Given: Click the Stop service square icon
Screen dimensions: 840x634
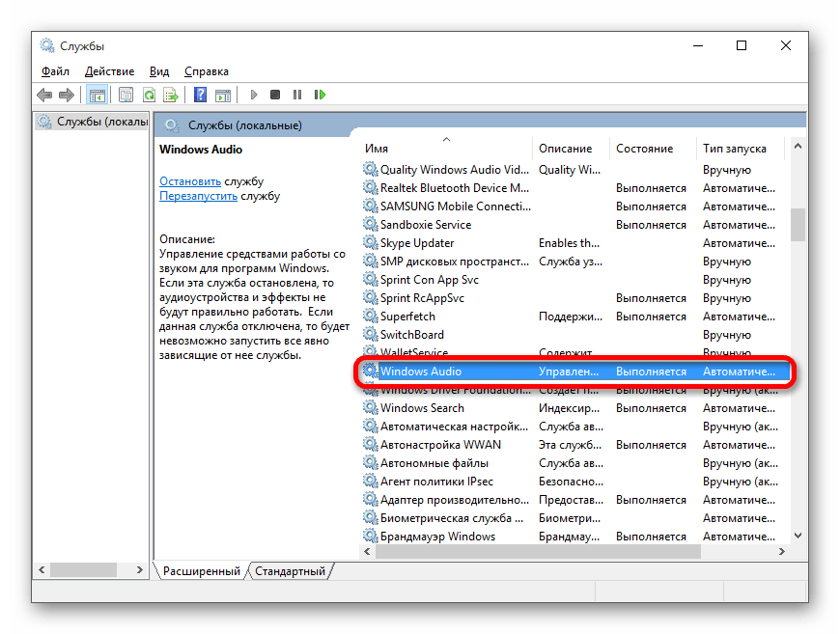Looking at the screenshot, I should coord(275,95).
